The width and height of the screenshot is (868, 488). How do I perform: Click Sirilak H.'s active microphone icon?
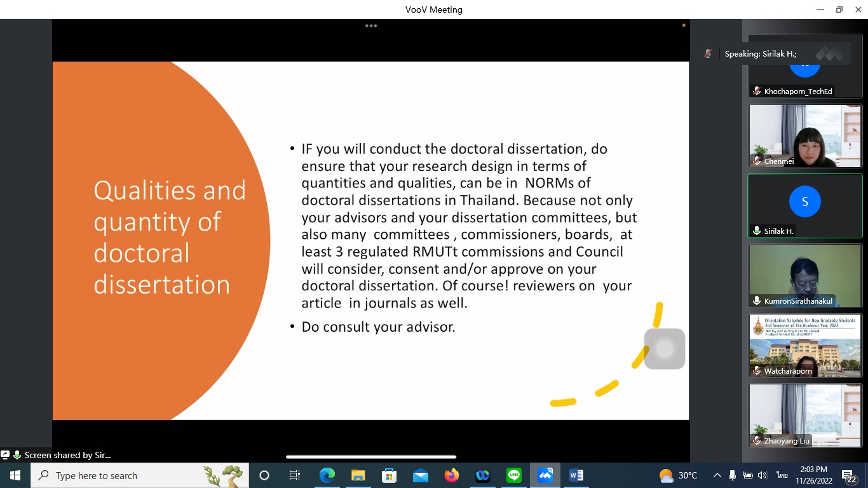point(757,231)
